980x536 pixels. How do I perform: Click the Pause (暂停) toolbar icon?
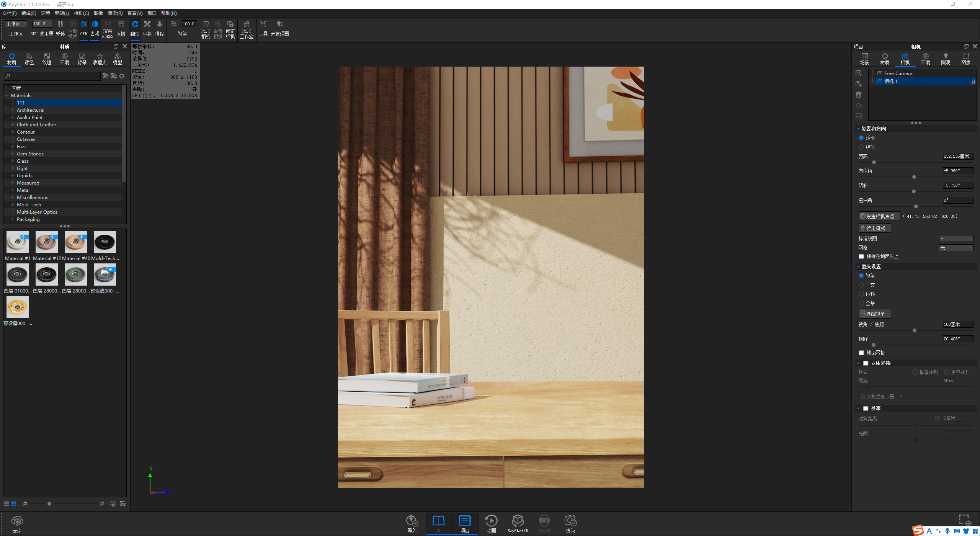point(60,28)
